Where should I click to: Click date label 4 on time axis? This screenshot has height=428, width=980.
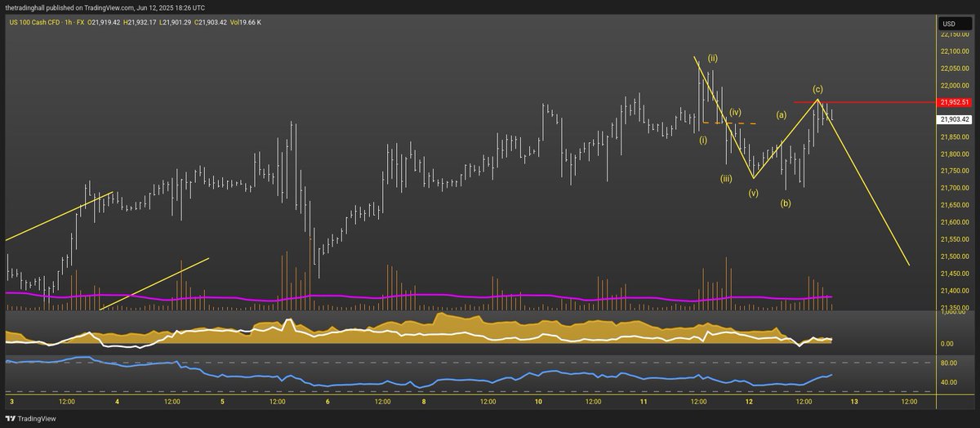click(x=118, y=402)
